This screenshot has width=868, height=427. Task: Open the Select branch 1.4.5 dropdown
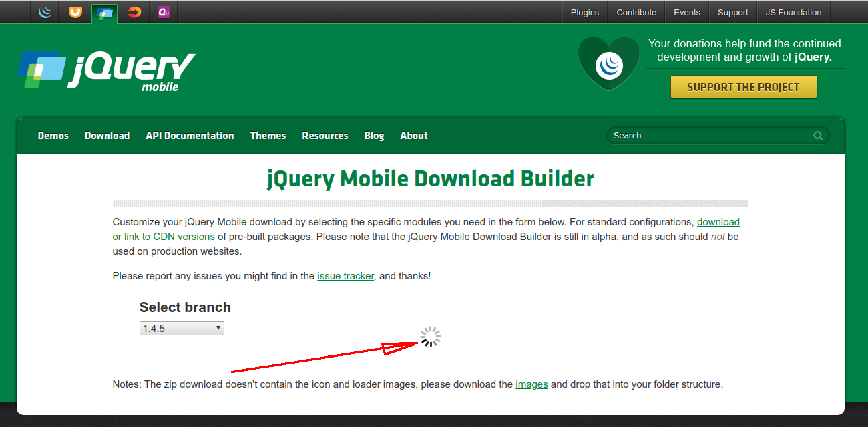click(x=182, y=328)
